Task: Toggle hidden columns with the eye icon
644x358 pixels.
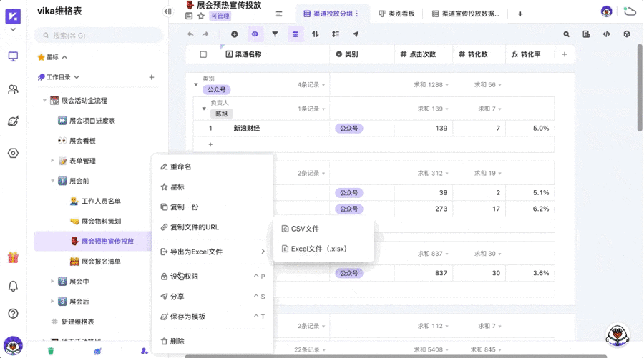Action: (255, 34)
